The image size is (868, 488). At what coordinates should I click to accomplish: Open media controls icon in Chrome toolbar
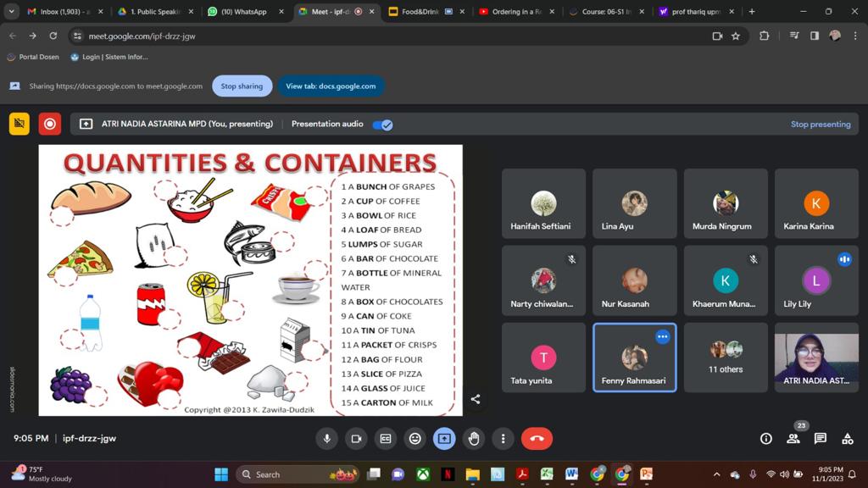(x=794, y=36)
